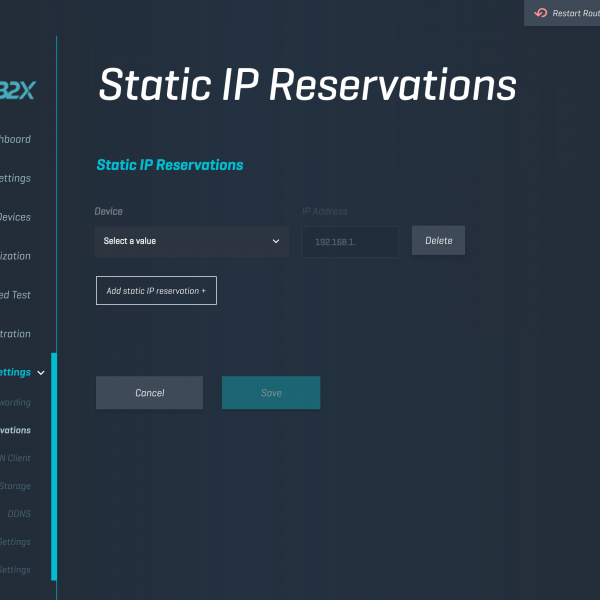Click the red Restart Router arrow icon
Screen dimensions: 600x600
pyautogui.click(x=541, y=13)
